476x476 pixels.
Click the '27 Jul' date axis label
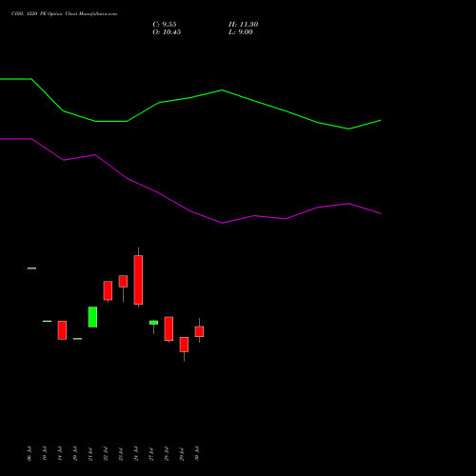click(151, 453)
